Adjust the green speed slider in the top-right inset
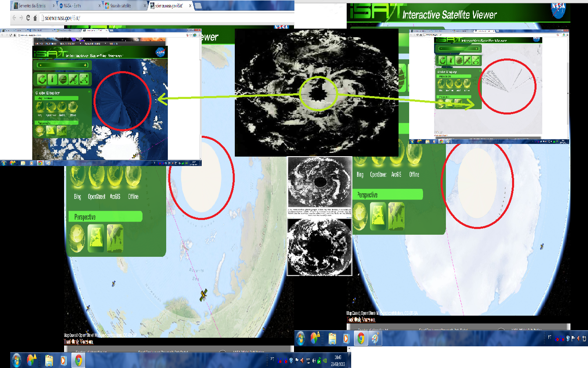Viewport: 588px width, 368px height. coord(459,49)
